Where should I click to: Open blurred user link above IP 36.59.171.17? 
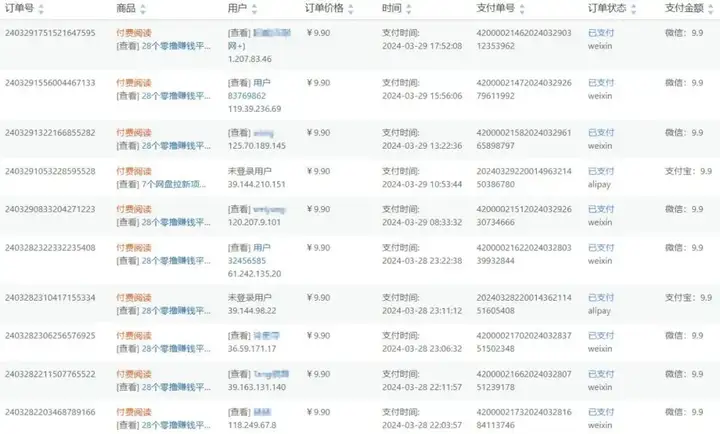click(266, 336)
